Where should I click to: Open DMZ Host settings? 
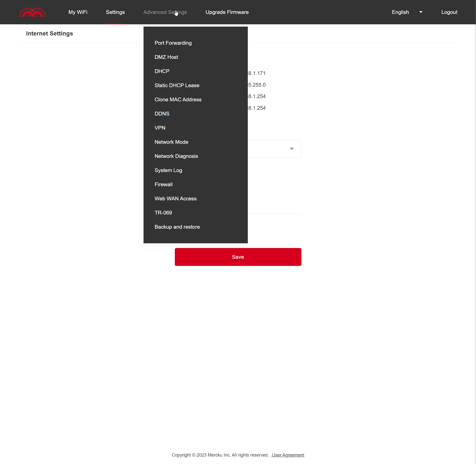coord(166,57)
